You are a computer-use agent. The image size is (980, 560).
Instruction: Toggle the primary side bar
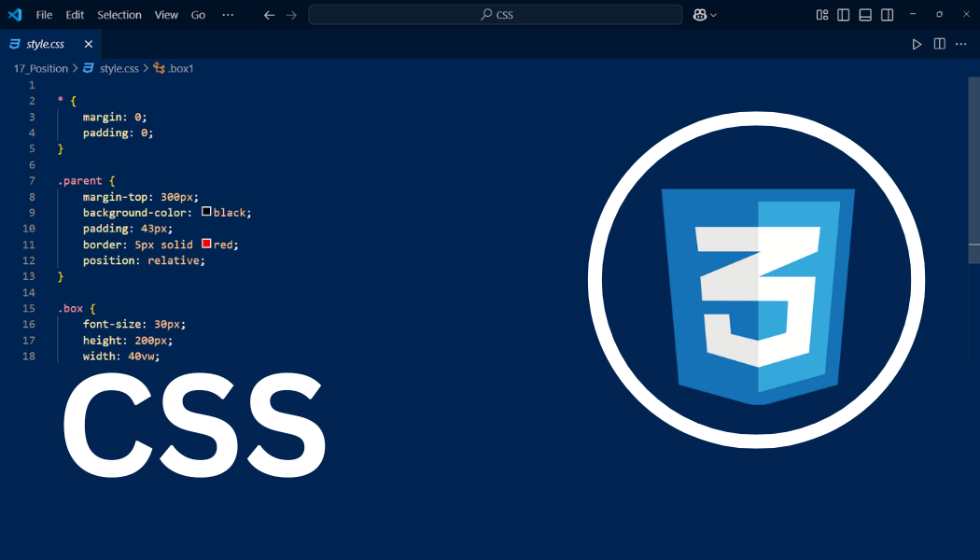pos(843,14)
